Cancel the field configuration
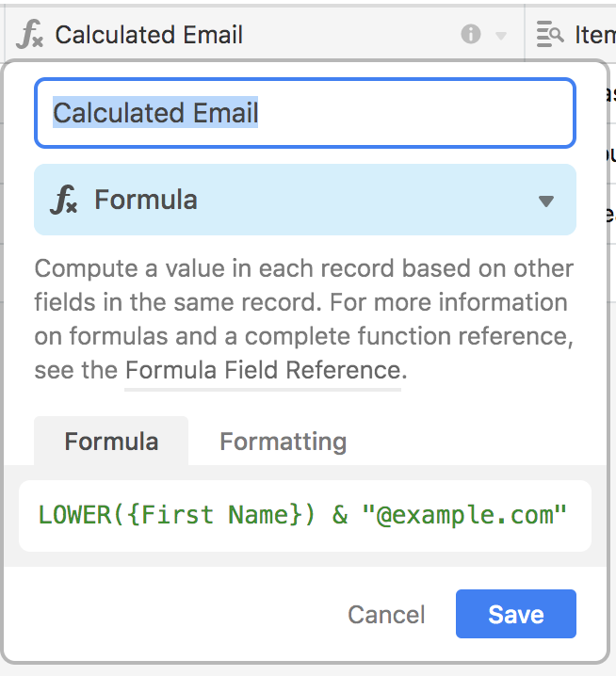This screenshot has height=676, width=616. pyautogui.click(x=386, y=615)
